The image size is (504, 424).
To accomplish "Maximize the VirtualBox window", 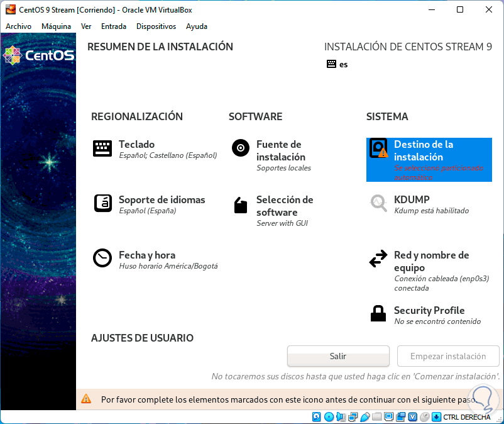I will (x=460, y=9).
